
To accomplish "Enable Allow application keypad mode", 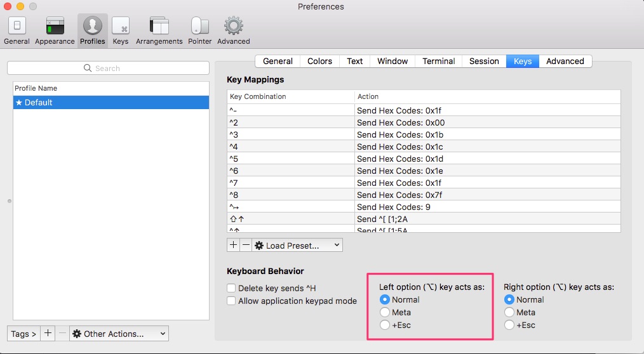I will [x=231, y=301].
